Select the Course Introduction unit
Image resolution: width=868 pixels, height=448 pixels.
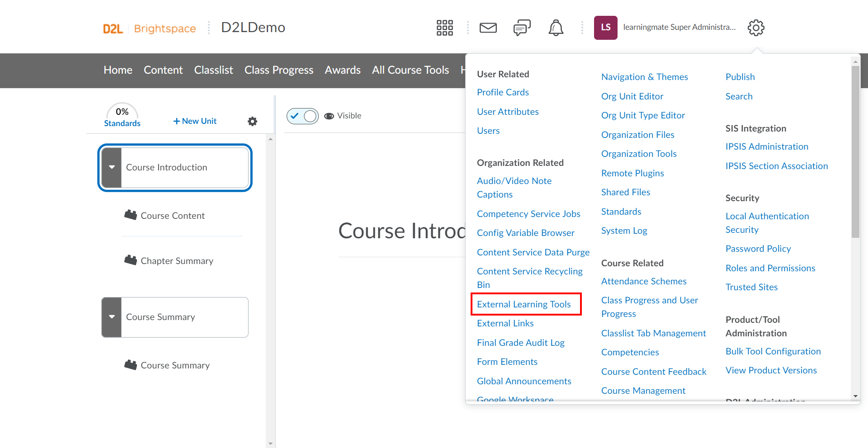coord(175,167)
